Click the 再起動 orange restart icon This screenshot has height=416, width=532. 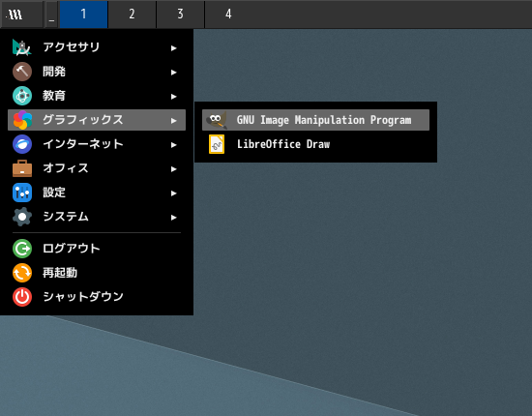22,273
